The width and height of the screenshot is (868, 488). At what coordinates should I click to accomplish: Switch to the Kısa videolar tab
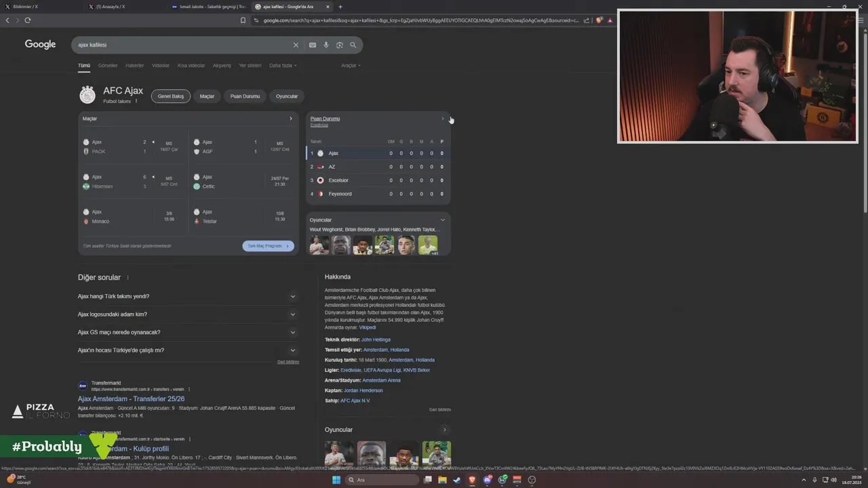191,66
